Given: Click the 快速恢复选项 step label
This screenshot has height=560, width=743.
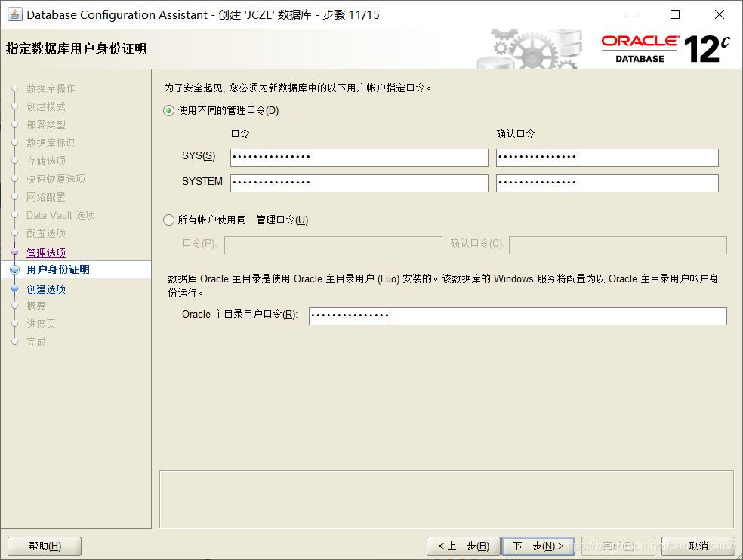Looking at the screenshot, I should [56, 179].
